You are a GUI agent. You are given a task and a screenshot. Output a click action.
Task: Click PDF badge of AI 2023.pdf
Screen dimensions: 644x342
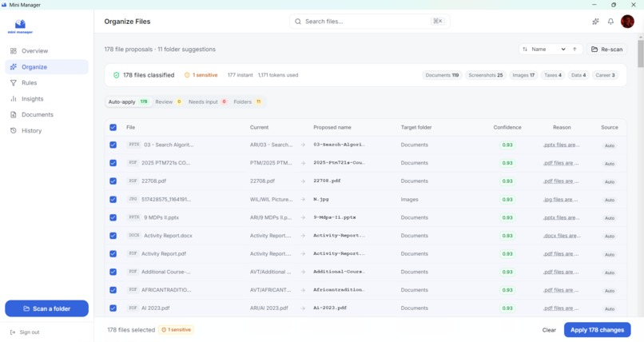133,308
